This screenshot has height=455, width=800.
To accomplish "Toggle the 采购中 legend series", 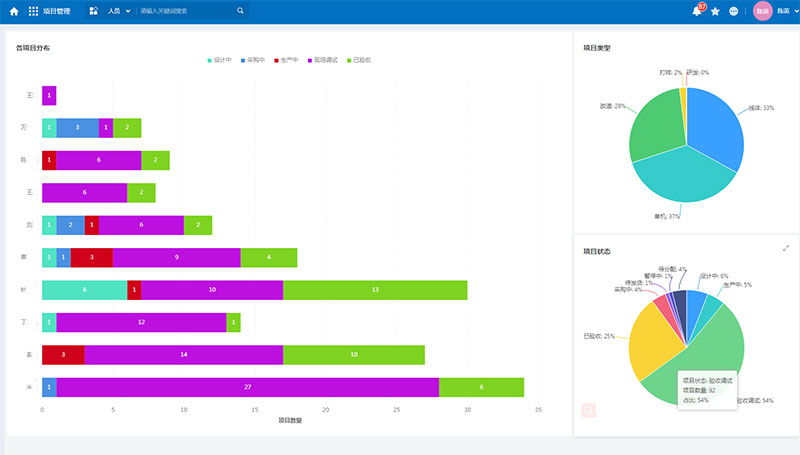I will [x=255, y=60].
